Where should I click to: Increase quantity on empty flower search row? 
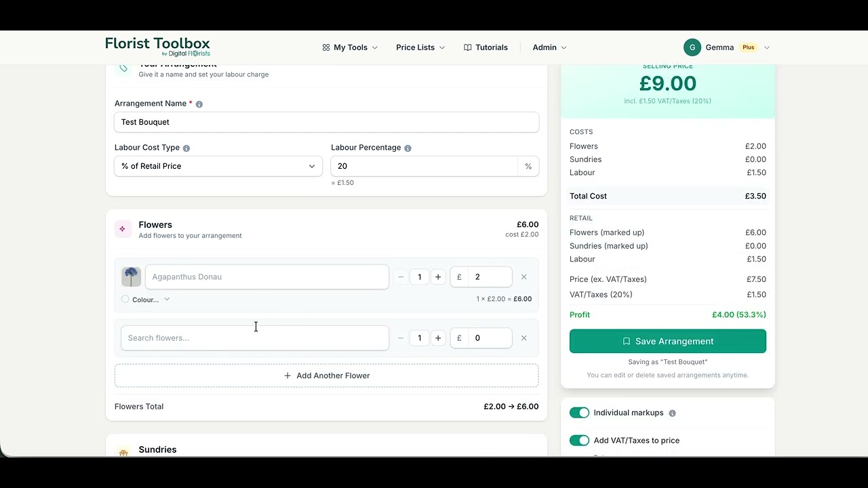pyautogui.click(x=438, y=338)
